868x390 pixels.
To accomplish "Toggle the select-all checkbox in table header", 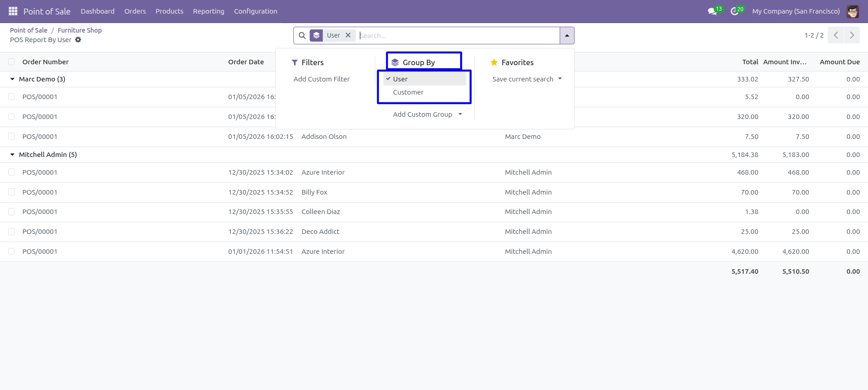I will pyautogui.click(x=12, y=62).
